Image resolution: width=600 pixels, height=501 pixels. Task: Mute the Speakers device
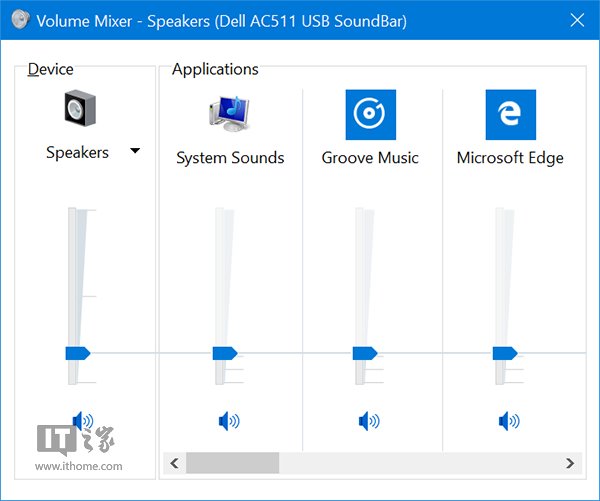[x=83, y=421]
